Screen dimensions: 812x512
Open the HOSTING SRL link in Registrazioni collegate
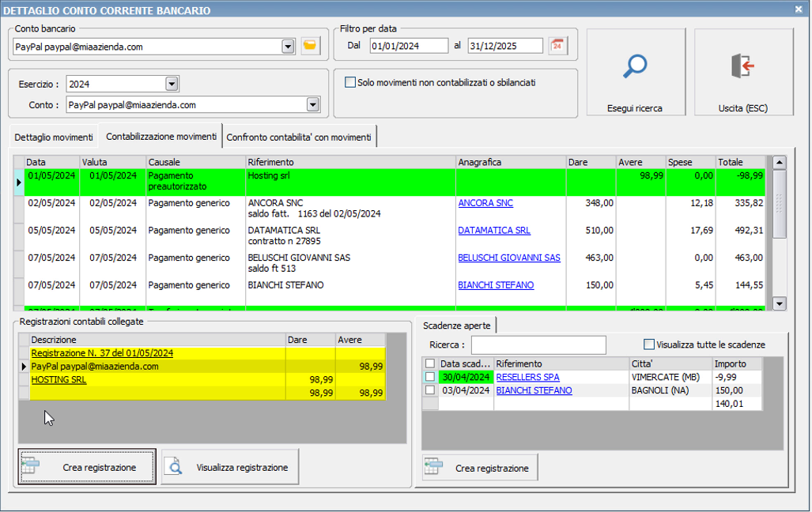(x=59, y=379)
